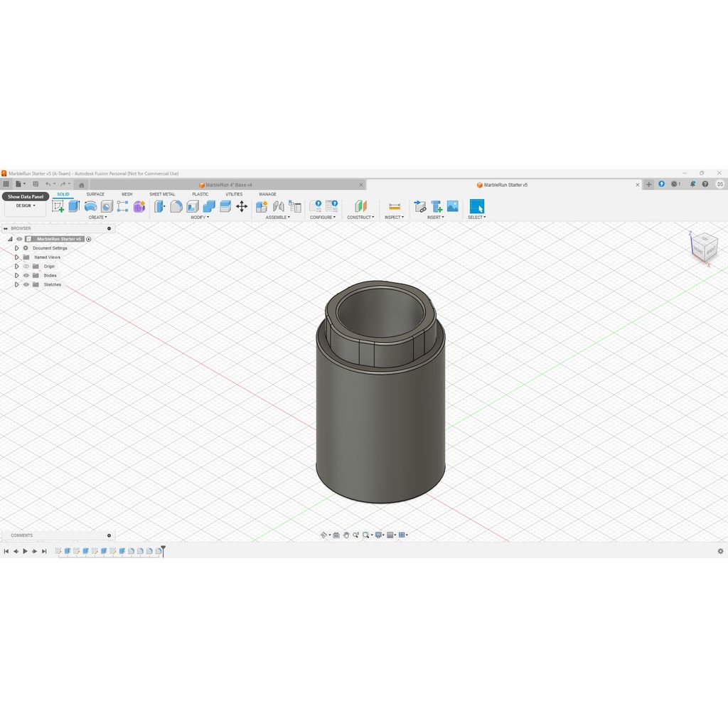Image resolution: width=728 pixels, height=728 pixels.
Task: Click the Rectangular Pattern tool icon
Action: click(x=122, y=207)
